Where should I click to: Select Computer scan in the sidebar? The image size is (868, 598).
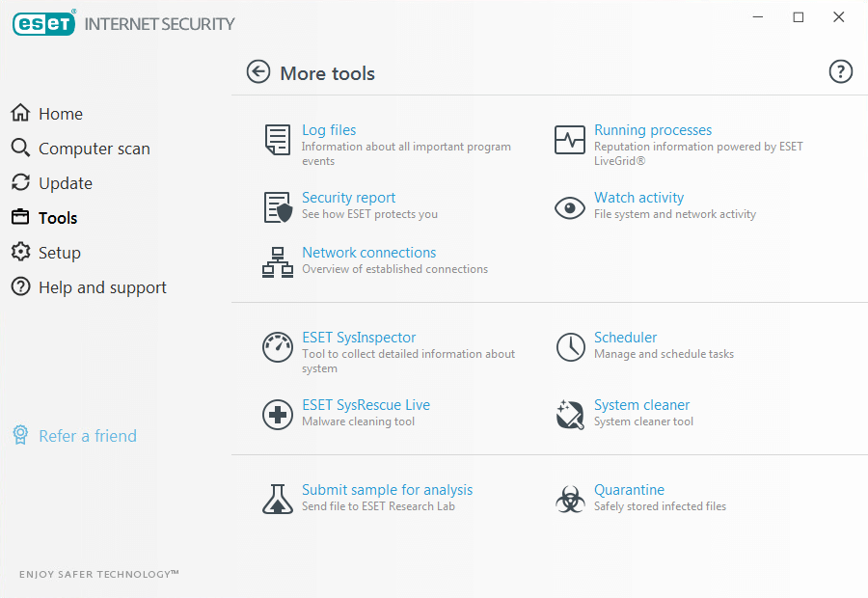click(94, 149)
